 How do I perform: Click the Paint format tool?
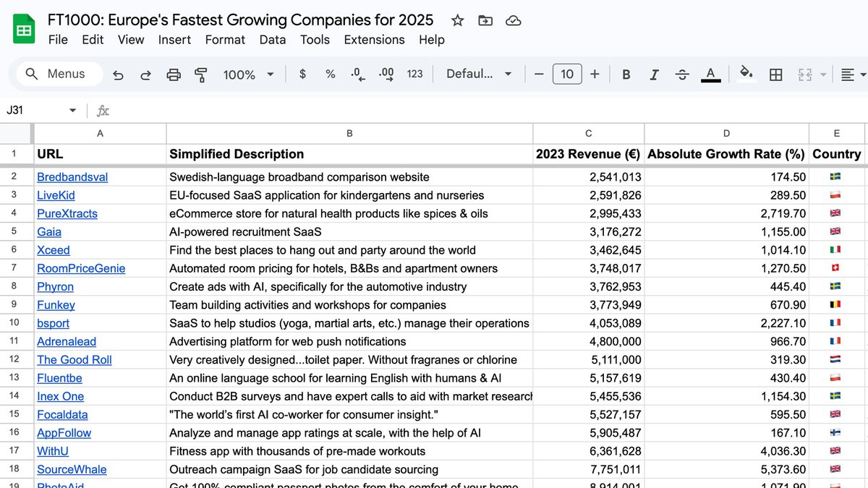[201, 74]
